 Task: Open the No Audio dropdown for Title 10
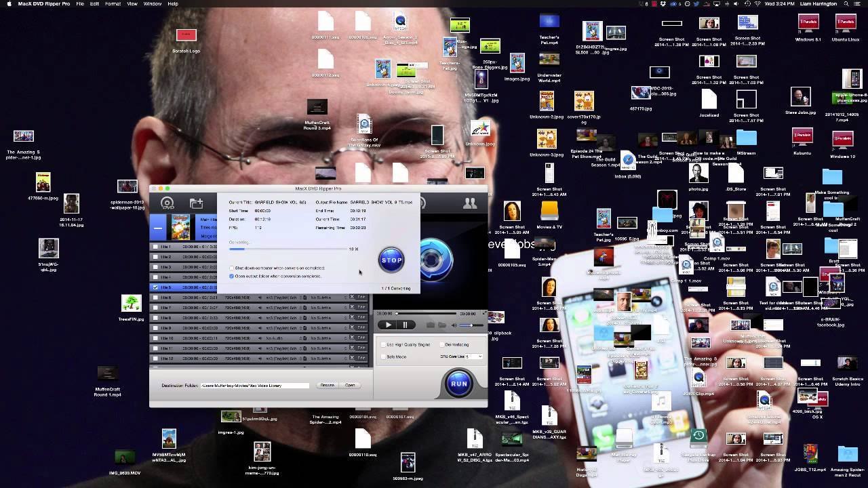tap(283, 338)
